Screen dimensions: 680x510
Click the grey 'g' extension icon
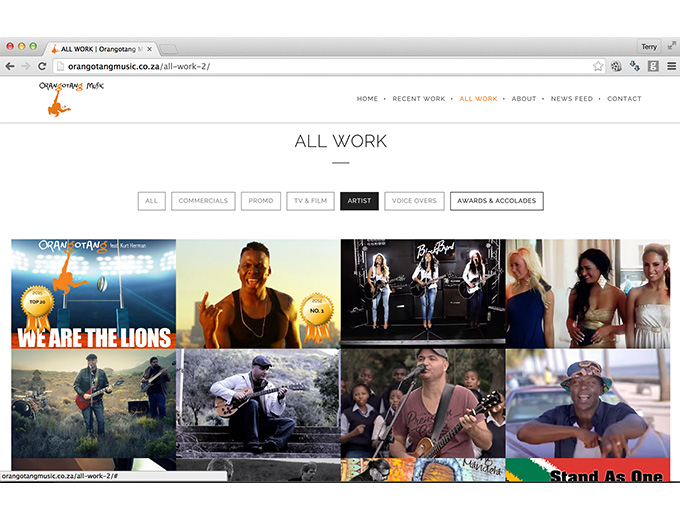pos(653,66)
